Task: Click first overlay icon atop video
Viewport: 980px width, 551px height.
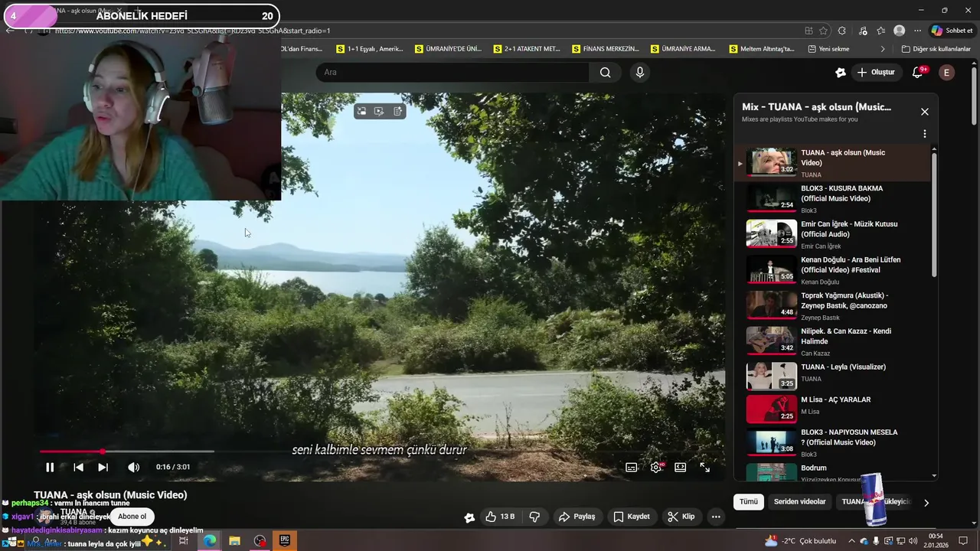Action: [x=361, y=112]
